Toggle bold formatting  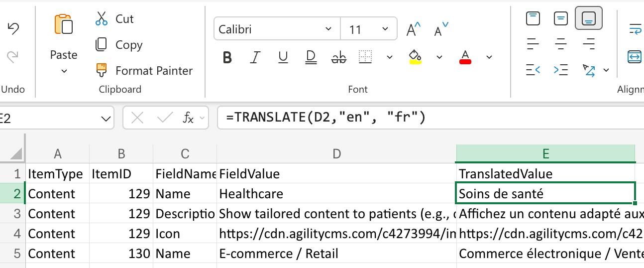click(227, 57)
